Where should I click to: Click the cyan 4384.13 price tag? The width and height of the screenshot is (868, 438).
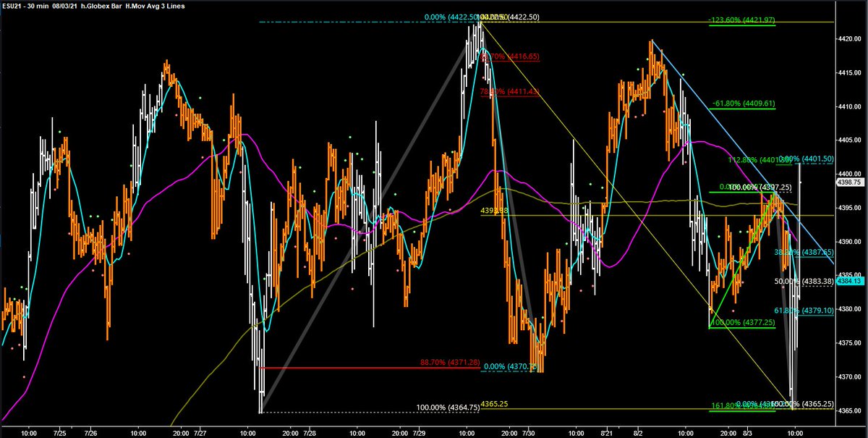pos(850,281)
